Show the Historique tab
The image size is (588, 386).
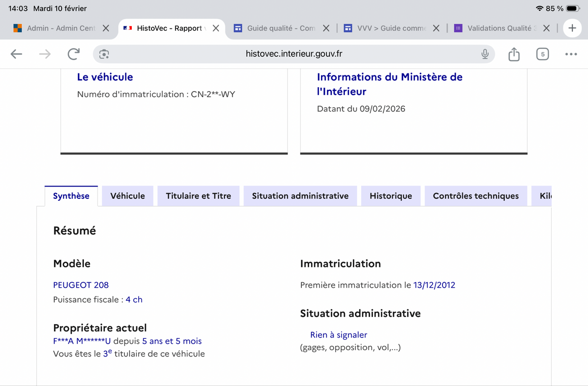point(391,196)
